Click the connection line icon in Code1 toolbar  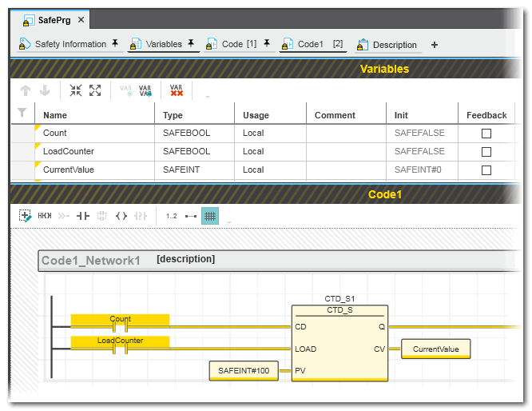point(191,216)
